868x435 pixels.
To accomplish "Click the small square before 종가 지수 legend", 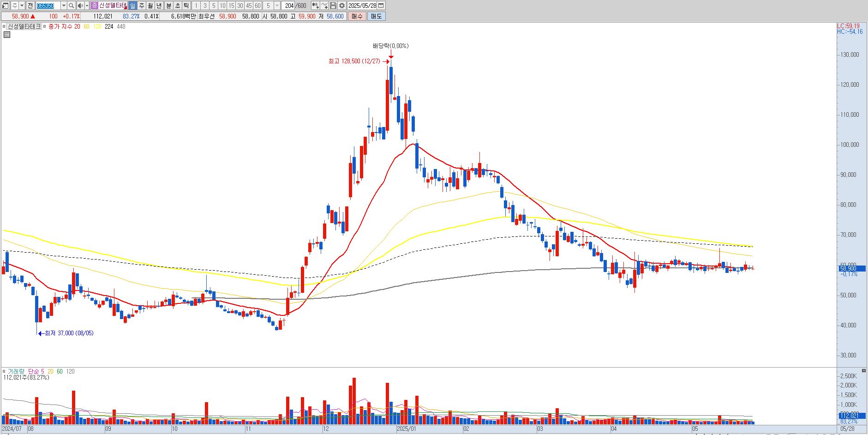I will tap(45, 26).
